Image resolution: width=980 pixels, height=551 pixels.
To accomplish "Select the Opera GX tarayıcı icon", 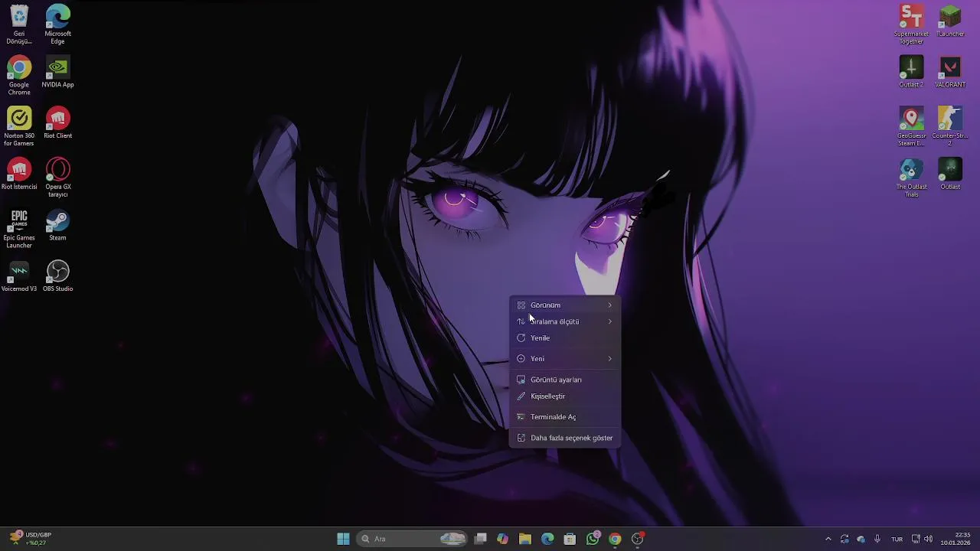I will (x=57, y=178).
